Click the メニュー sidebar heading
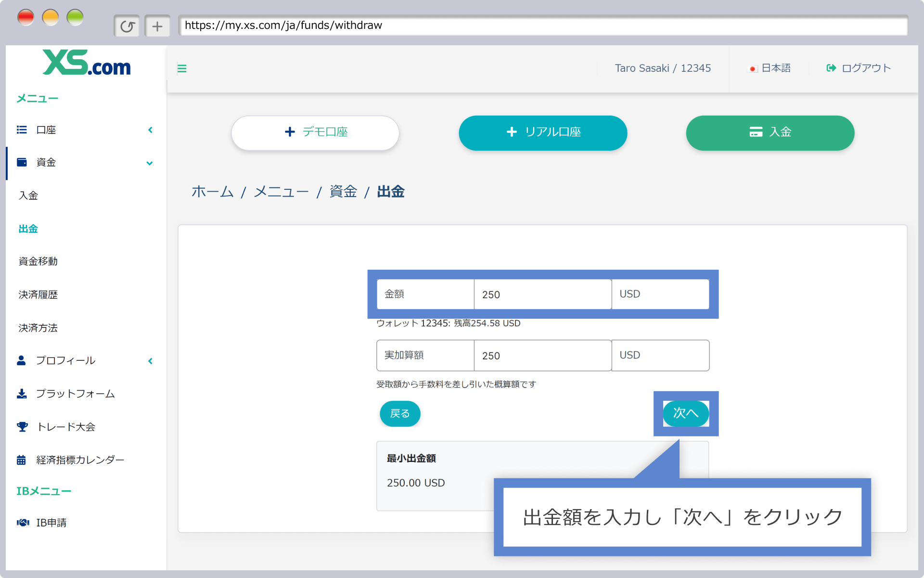This screenshot has height=578, width=924. click(x=38, y=99)
